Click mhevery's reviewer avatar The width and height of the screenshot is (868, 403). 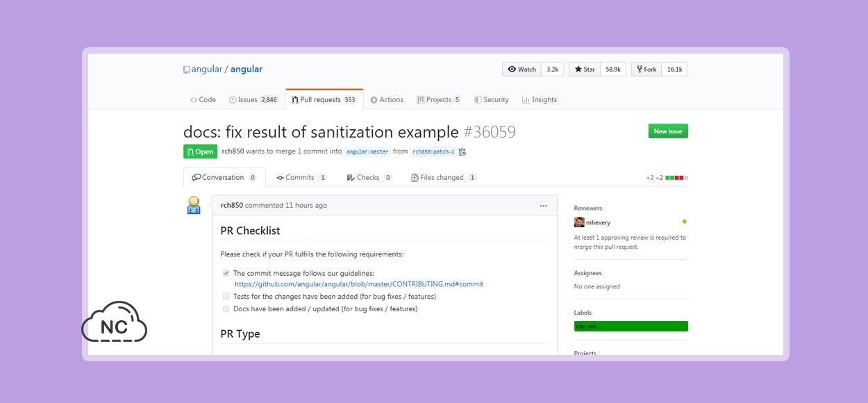click(579, 222)
